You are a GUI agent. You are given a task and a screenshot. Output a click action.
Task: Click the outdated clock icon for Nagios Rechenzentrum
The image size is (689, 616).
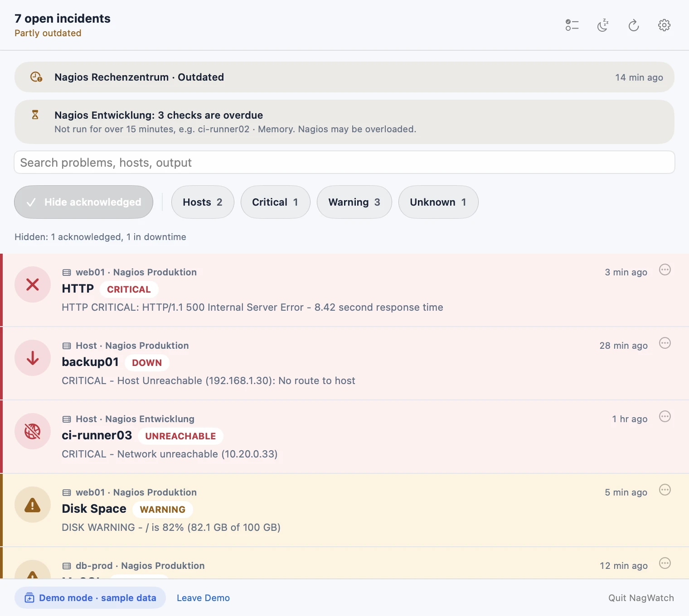pos(36,77)
